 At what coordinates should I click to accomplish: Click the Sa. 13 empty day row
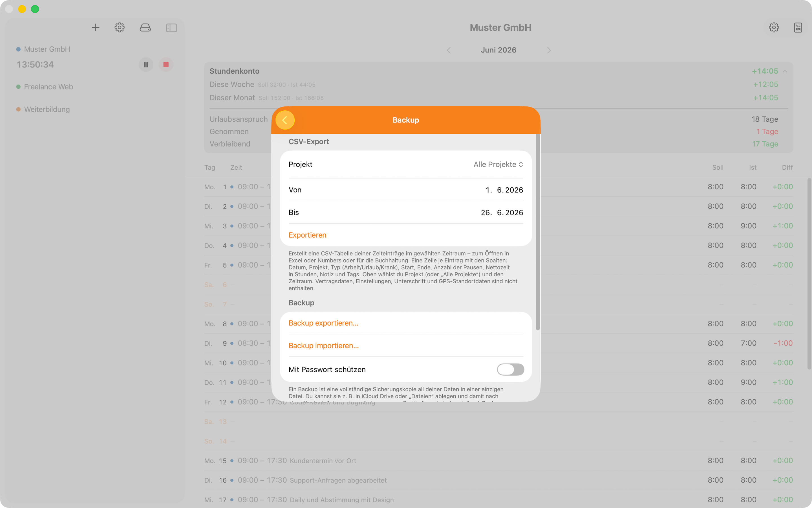point(498,422)
